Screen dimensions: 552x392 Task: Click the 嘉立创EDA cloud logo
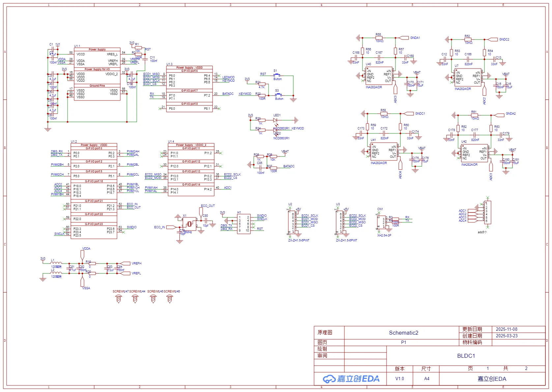click(x=351, y=379)
